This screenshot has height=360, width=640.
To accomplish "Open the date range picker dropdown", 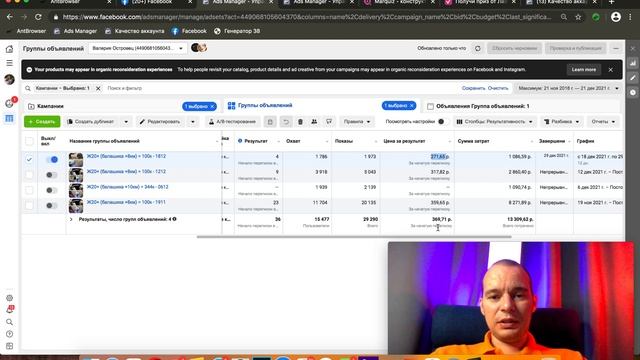I will (x=568, y=88).
